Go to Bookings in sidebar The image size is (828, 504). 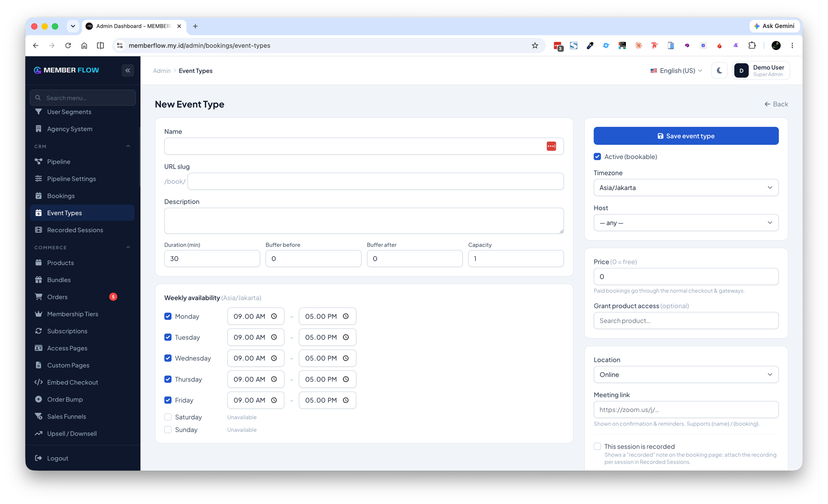point(82,196)
